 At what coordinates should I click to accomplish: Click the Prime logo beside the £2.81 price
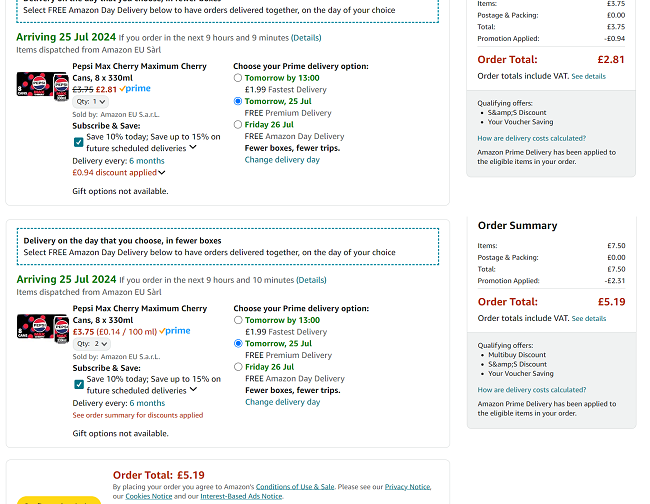pos(135,89)
